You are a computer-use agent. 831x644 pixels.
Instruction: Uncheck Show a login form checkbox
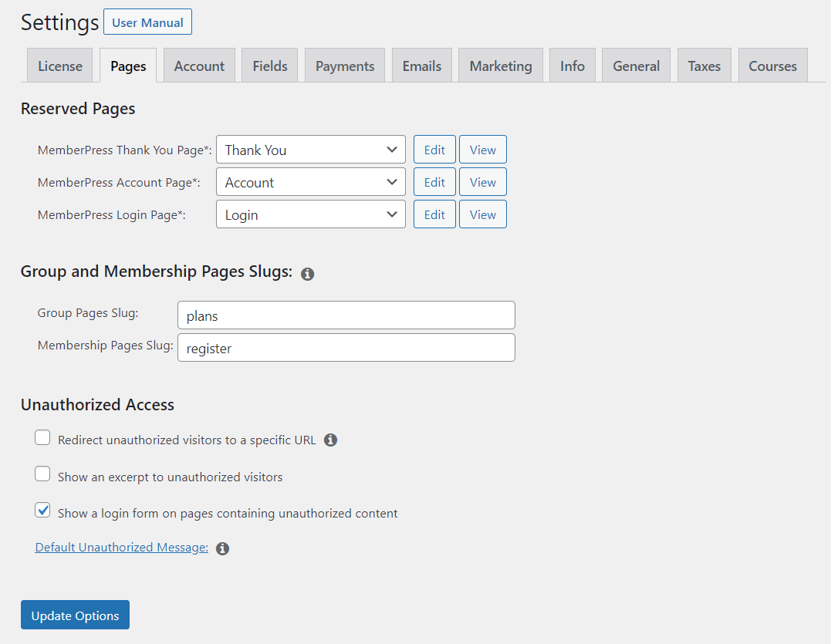[x=42, y=510]
